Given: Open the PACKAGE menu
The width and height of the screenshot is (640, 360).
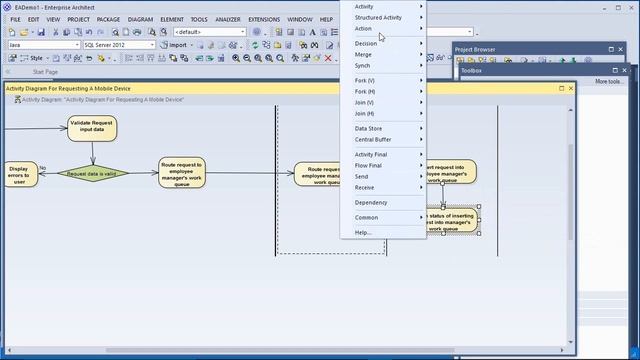Looking at the screenshot, I should (108, 20).
